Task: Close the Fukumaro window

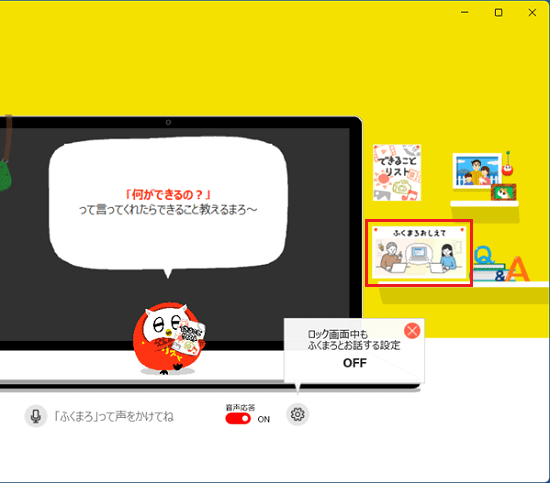Action: coord(532,12)
